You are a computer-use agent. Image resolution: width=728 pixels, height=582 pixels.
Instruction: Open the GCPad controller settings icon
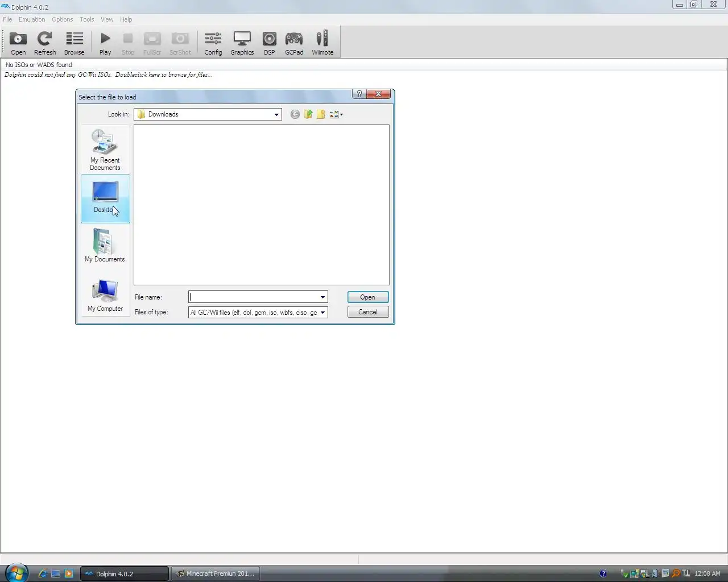(x=294, y=43)
